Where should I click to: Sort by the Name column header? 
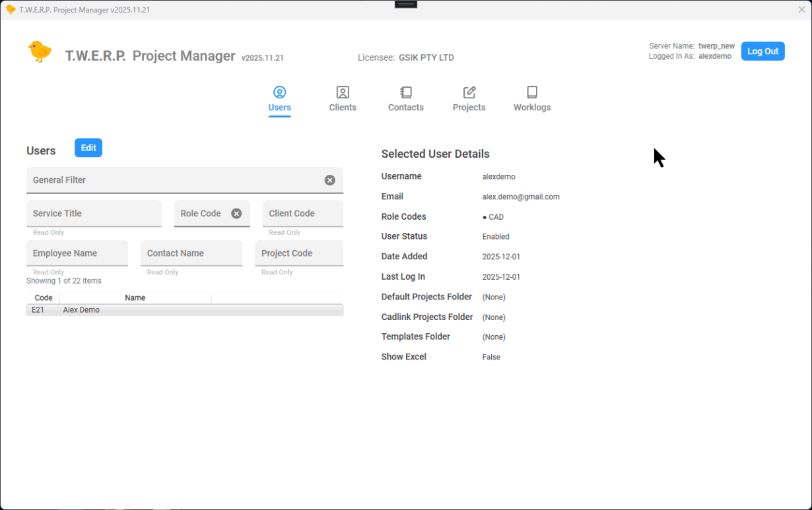(135, 298)
